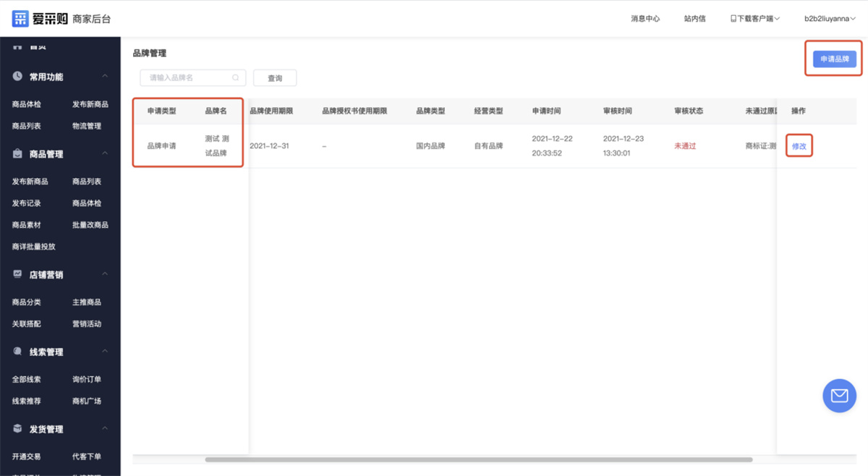Open the 下载客户端 dropdown

[x=754, y=19]
